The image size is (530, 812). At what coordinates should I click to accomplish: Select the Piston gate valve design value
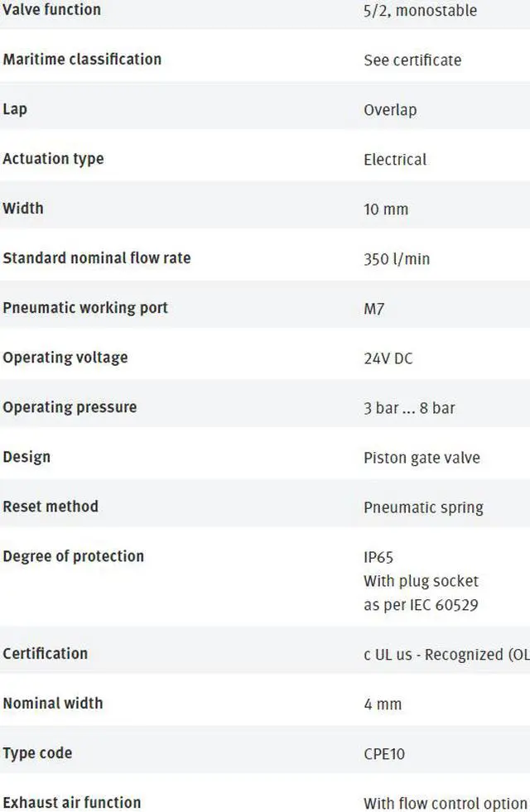422,458
